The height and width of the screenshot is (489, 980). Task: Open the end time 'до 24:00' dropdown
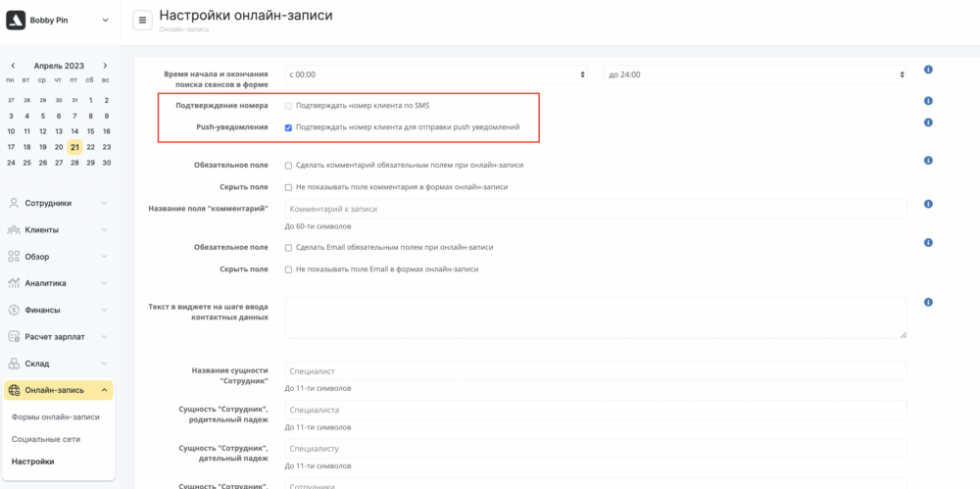pyautogui.click(x=755, y=74)
